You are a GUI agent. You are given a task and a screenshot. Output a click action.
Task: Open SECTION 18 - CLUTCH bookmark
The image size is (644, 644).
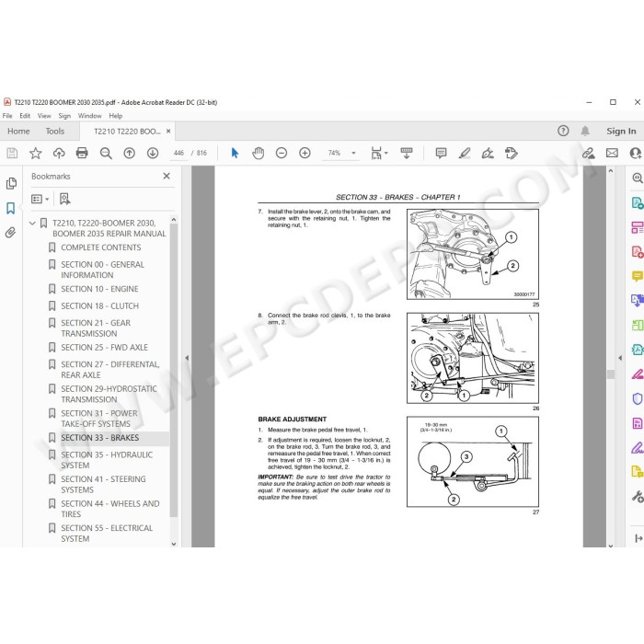[x=99, y=306]
